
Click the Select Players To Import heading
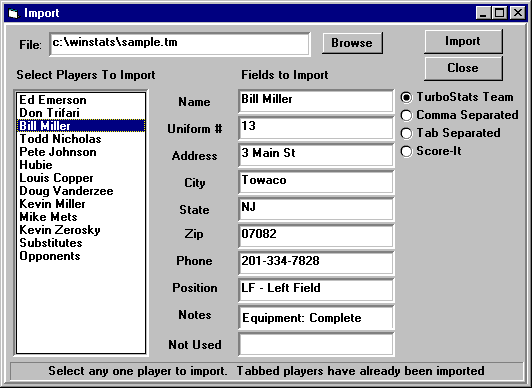tap(86, 75)
